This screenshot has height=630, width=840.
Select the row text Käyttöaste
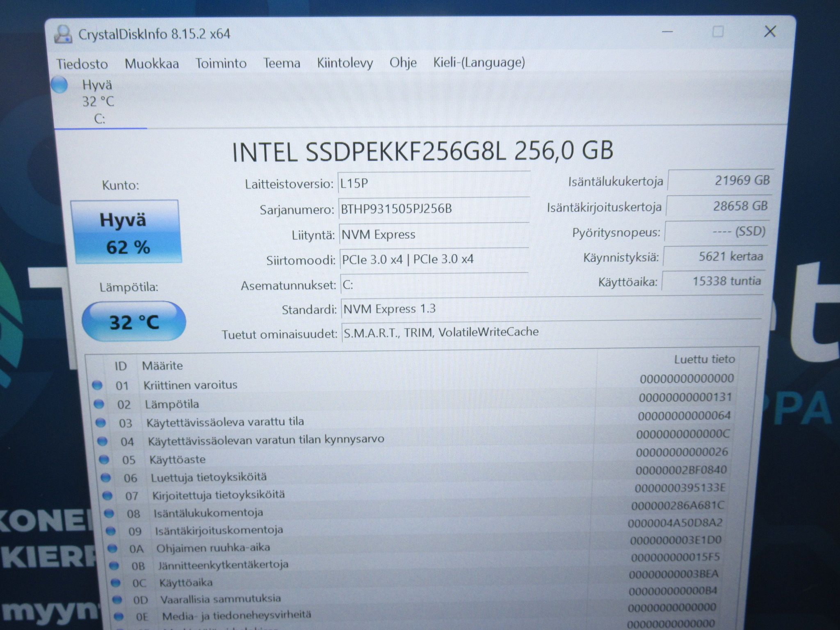(178, 459)
